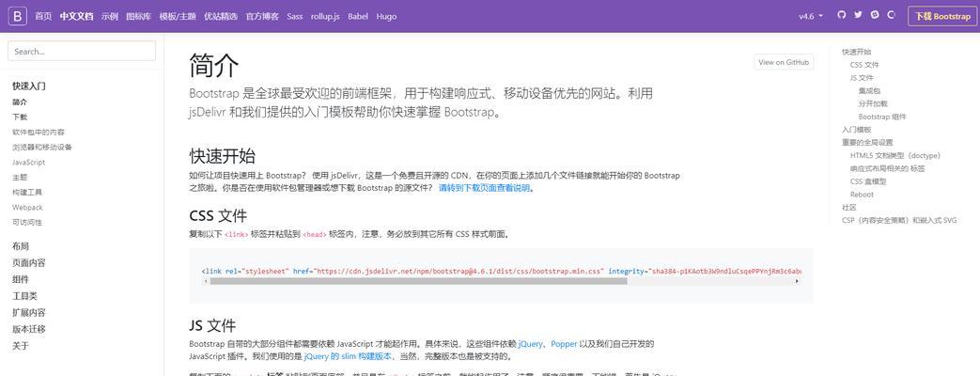The image size is (980, 376).
Task: Jump to 分开加载 in right TOC
Action: point(873,103)
